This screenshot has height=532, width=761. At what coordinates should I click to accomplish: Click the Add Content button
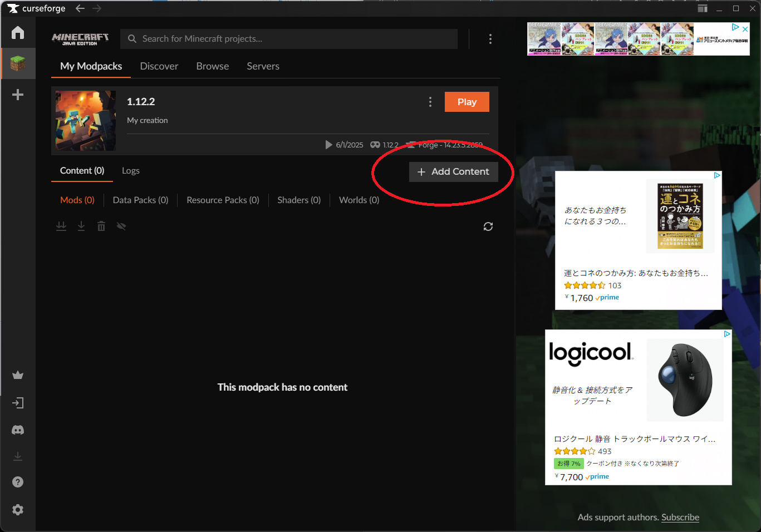pyautogui.click(x=454, y=172)
